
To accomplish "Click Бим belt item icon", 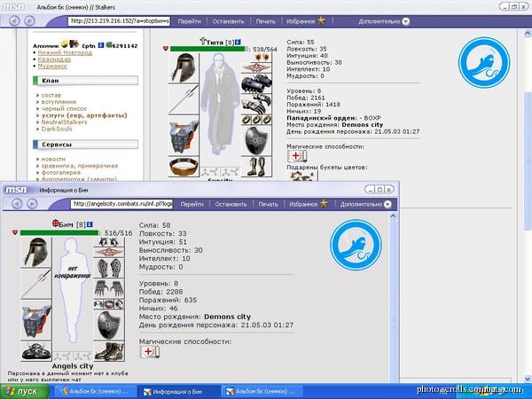I will point(36,351).
